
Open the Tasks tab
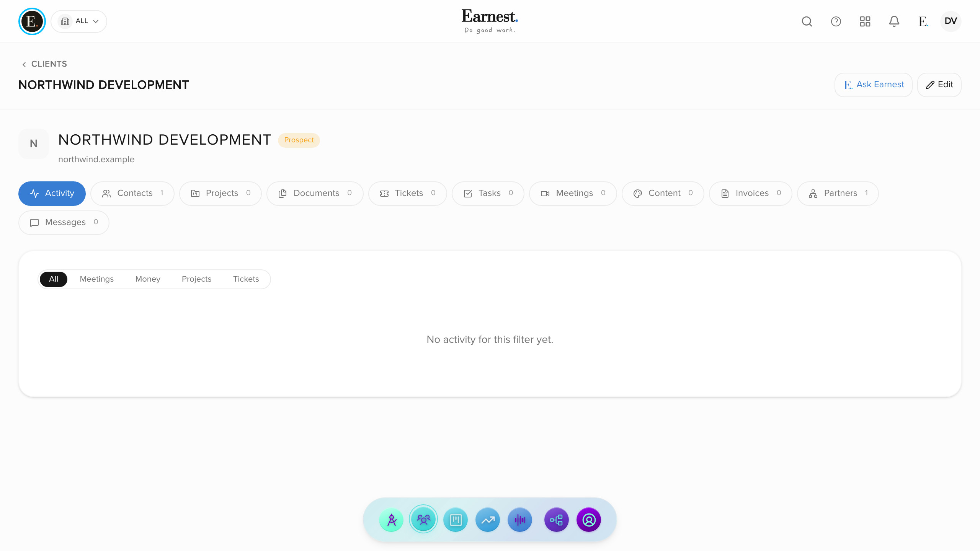488,194
